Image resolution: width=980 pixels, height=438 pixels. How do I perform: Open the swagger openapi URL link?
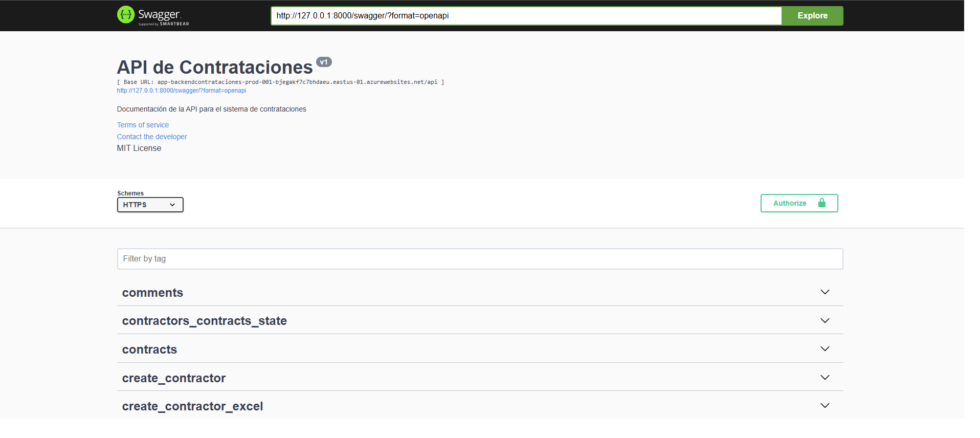click(x=181, y=91)
